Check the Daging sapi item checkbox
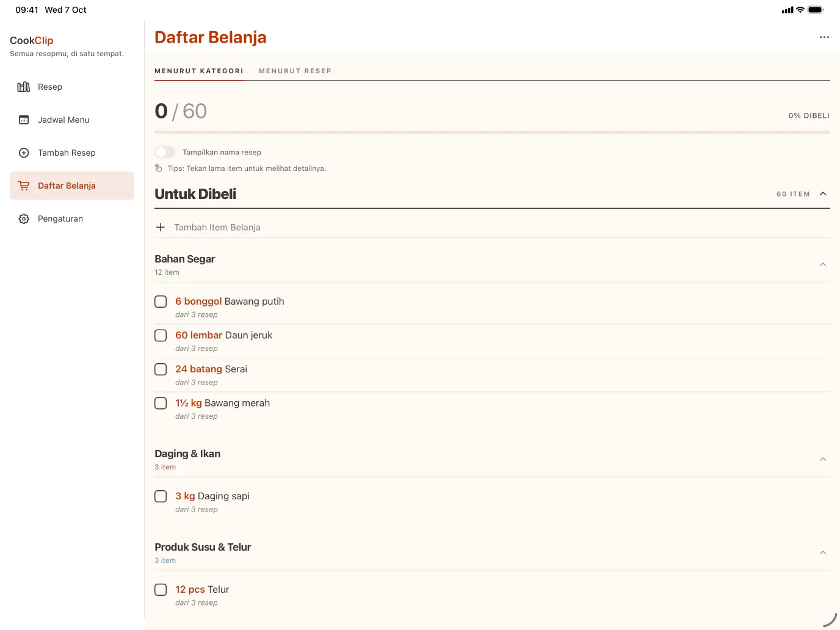The height and width of the screenshot is (630, 840). coord(161,496)
